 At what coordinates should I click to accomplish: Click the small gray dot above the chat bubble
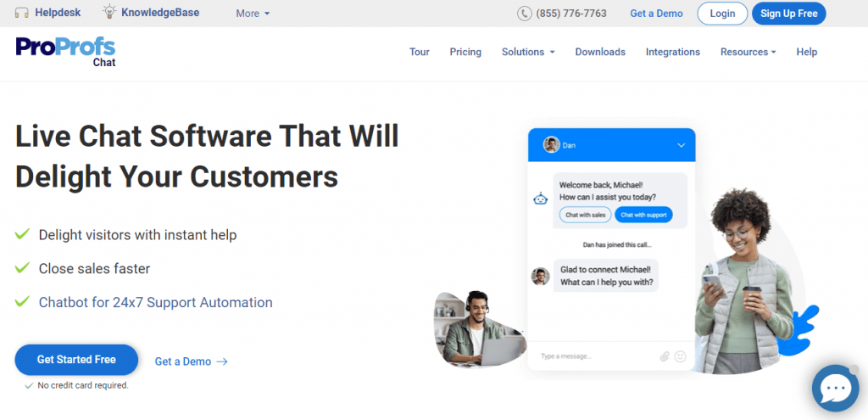[x=854, y=369]
